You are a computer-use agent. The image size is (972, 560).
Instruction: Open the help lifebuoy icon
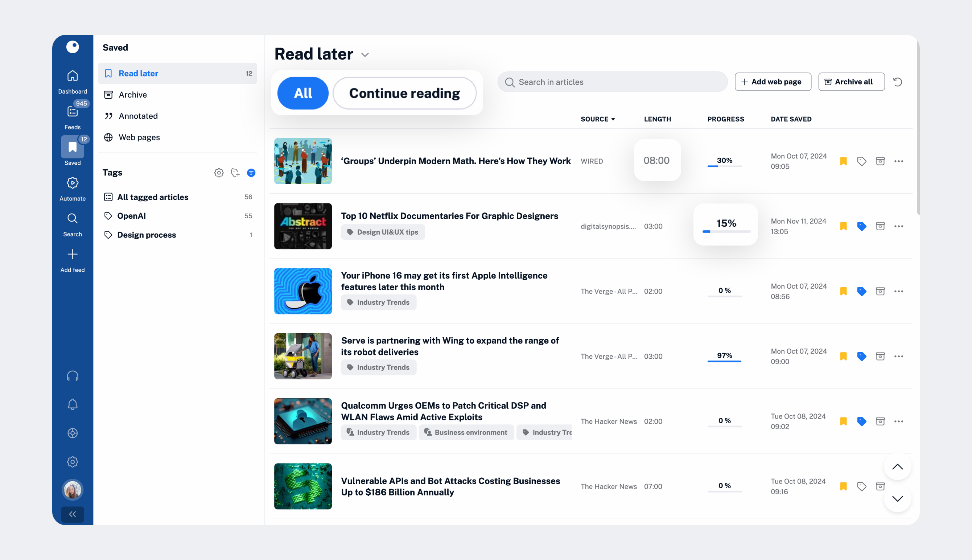(x=72, y=433)
